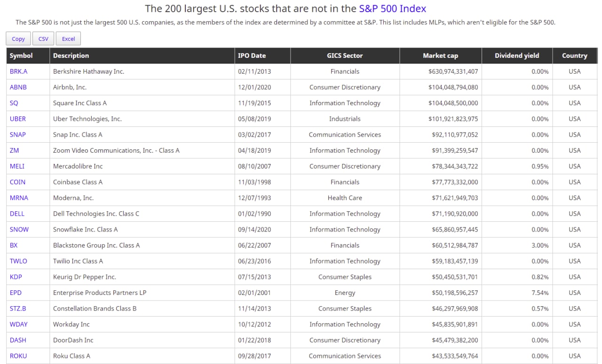Sort by the Country column header
602x364 pixels.
(574, 55)
